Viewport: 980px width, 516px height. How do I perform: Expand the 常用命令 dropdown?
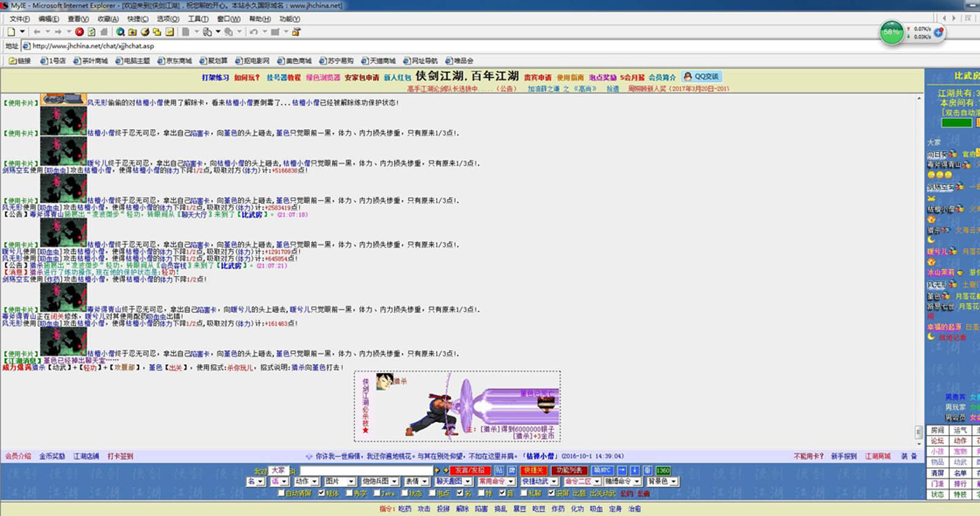coord(496,481)
